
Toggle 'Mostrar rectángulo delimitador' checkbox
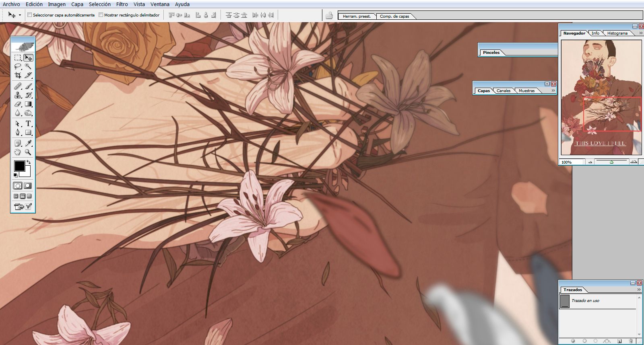(x=101, y=15)
